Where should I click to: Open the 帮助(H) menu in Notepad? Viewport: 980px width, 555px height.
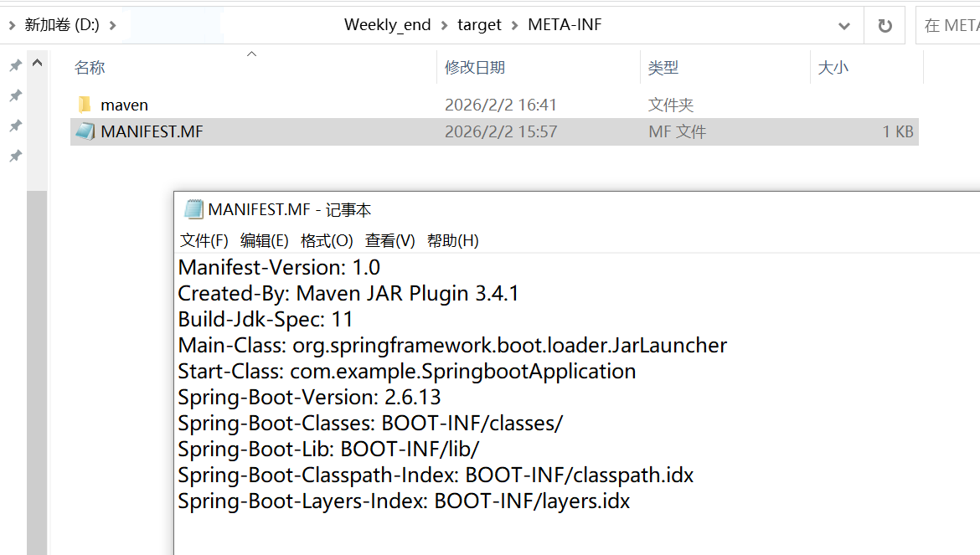(x=452, y=241)
